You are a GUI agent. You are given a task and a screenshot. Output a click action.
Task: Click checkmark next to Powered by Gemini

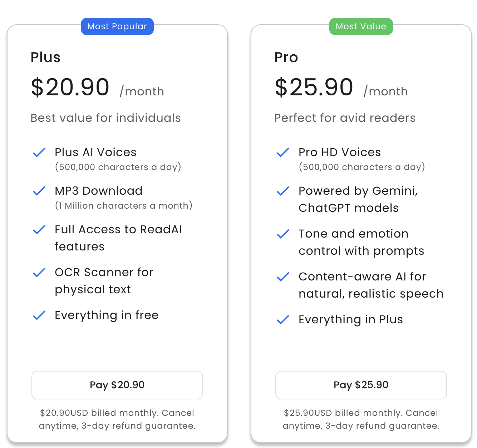(283, 191)
